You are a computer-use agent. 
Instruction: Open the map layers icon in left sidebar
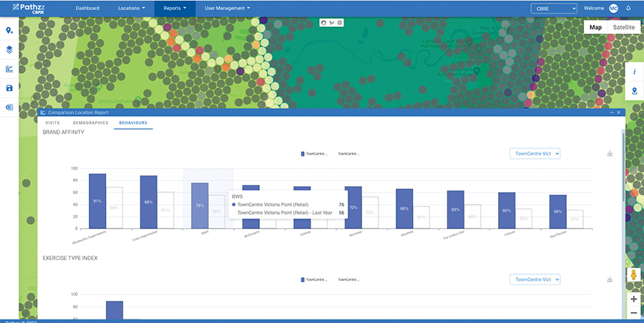(9, 50)
